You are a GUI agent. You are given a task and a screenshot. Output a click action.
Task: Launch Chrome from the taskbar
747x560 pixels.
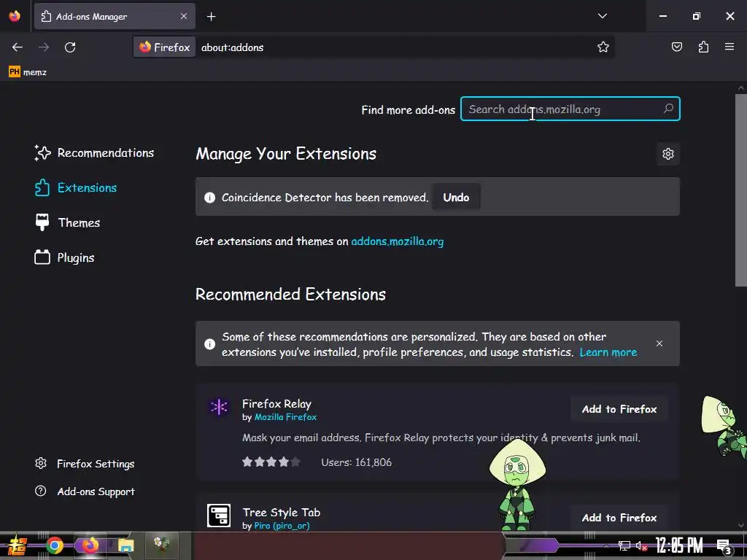55,545
